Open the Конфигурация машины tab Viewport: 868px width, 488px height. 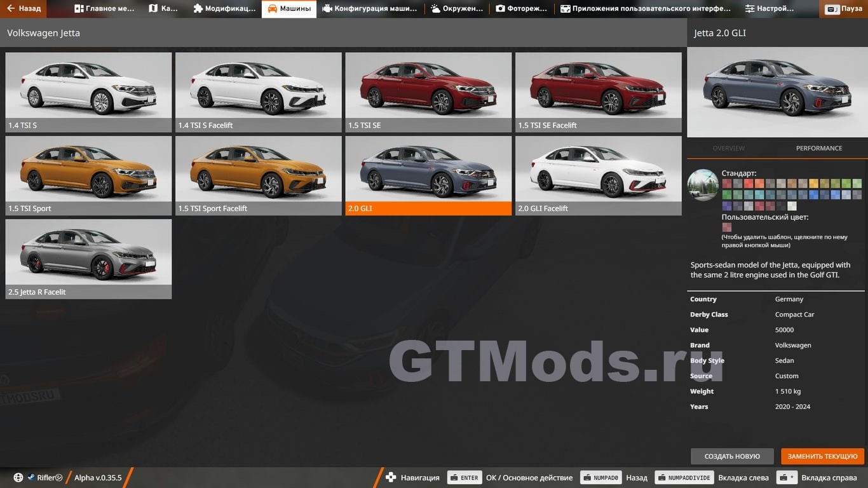coord(370,9)
